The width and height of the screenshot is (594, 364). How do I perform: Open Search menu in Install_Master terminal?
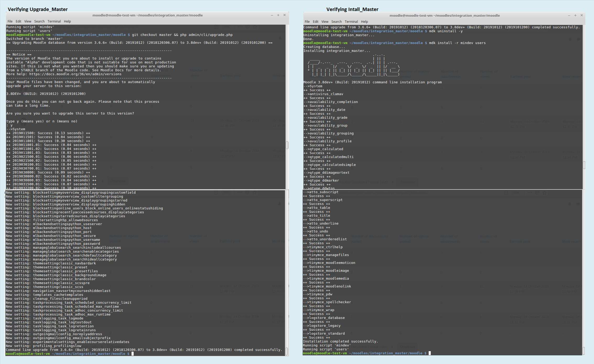(336, 22)
